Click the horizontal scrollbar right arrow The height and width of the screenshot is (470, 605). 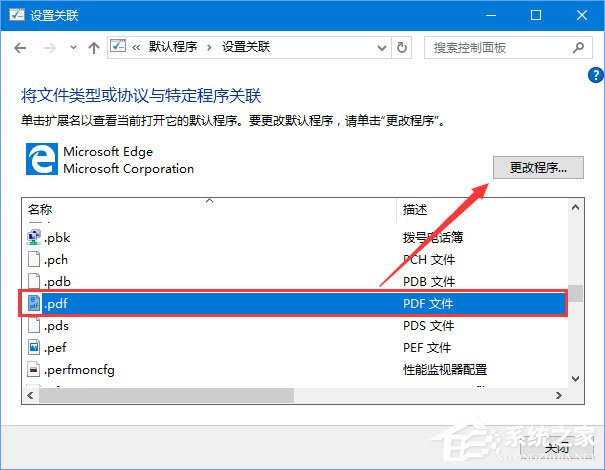pos(559,396)
